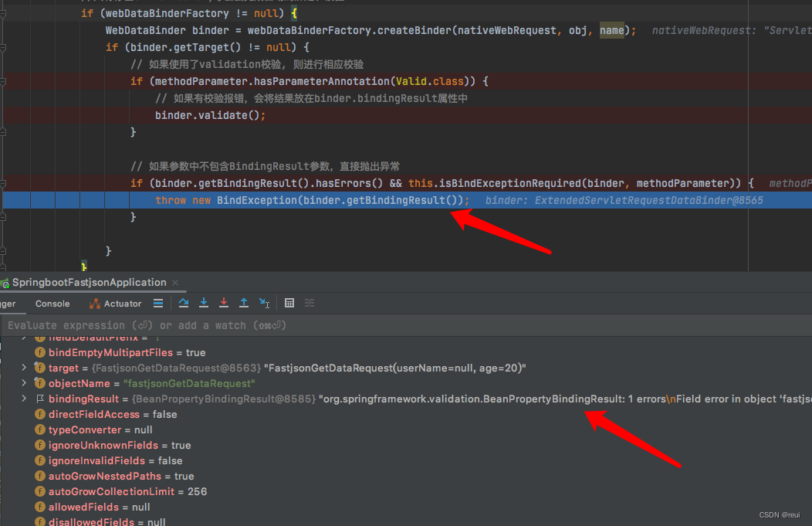Focus the Evaluate expression input field
The image size is (812, 526).
click(x=406, y=325)
